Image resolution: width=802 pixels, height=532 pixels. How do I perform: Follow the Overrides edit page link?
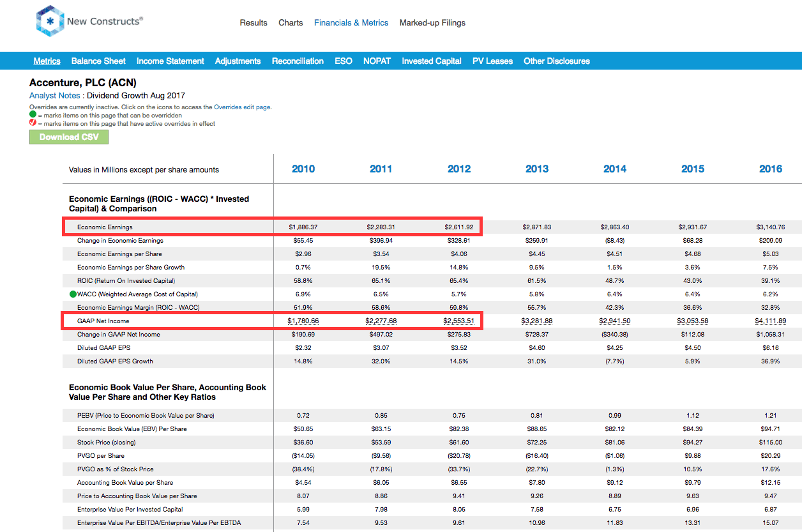coord(242,107)
